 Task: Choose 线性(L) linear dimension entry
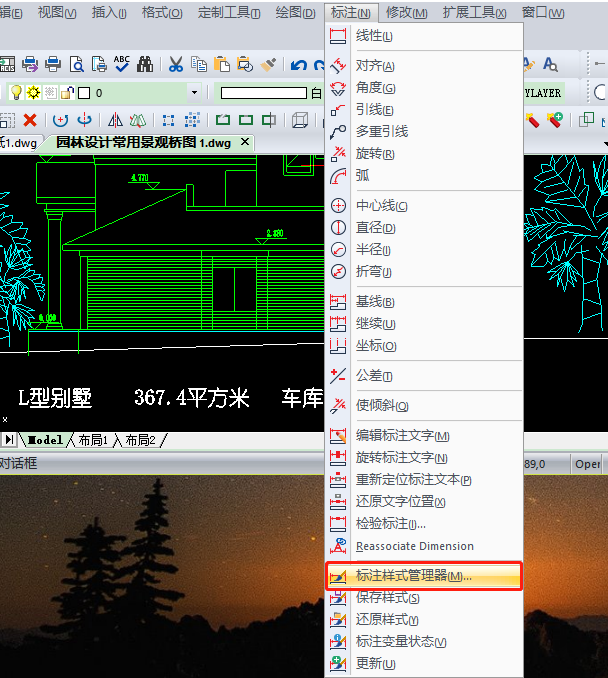[x=374, y=36]
